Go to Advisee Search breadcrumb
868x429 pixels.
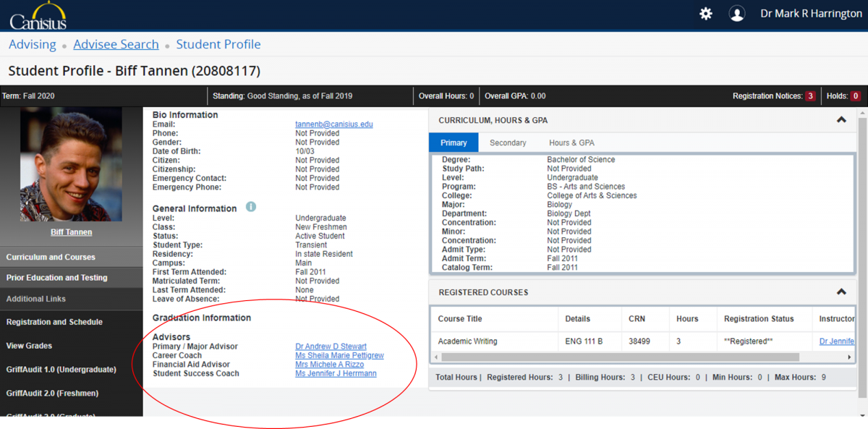(x=116, y=45)
